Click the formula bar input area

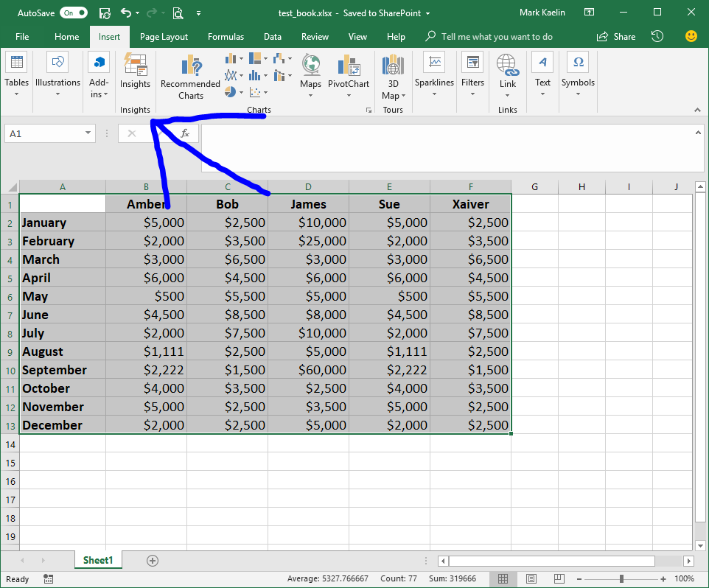click(x=442, y=147)
